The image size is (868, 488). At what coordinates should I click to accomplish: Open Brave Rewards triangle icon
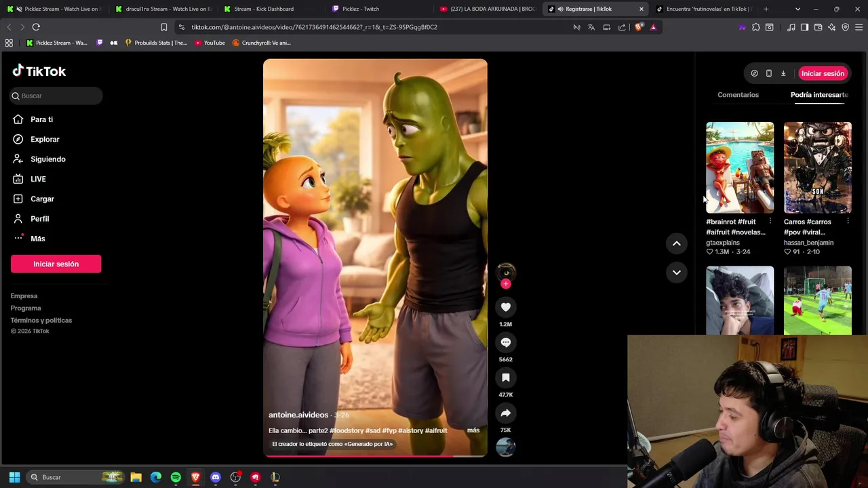pos(653,27)
